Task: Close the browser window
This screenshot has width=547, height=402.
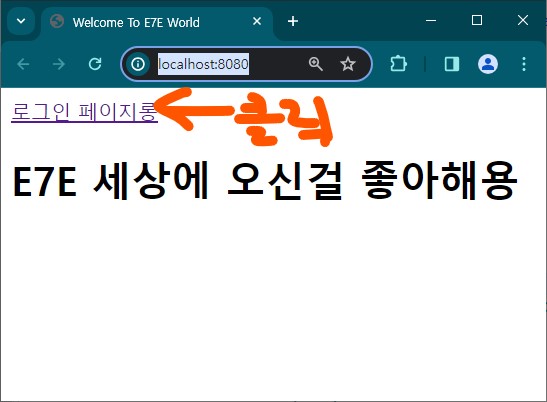Action: [x=523, y=21]
